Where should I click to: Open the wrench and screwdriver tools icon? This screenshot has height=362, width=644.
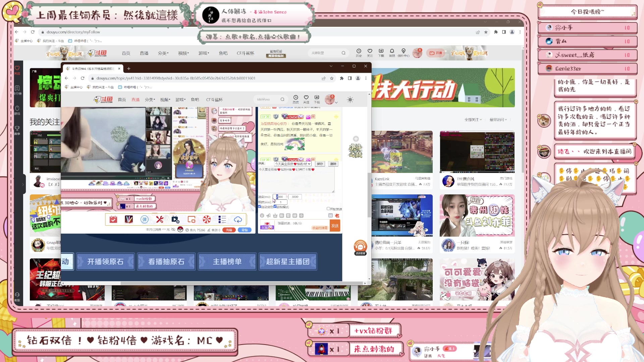tap(160, 220)
